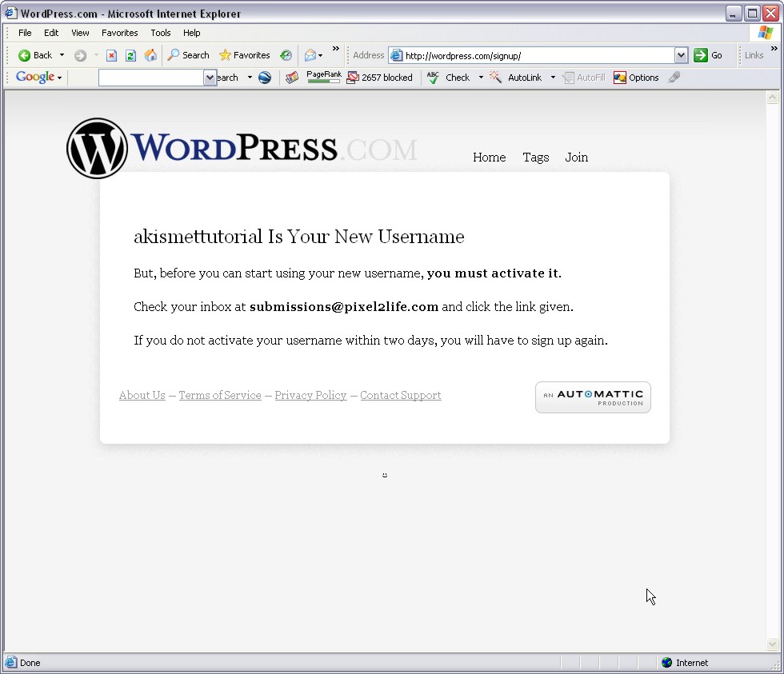The width and height of the screenshot is (784, 674).
Task: Click the Join link in site navigation
Action: point(577,158)
